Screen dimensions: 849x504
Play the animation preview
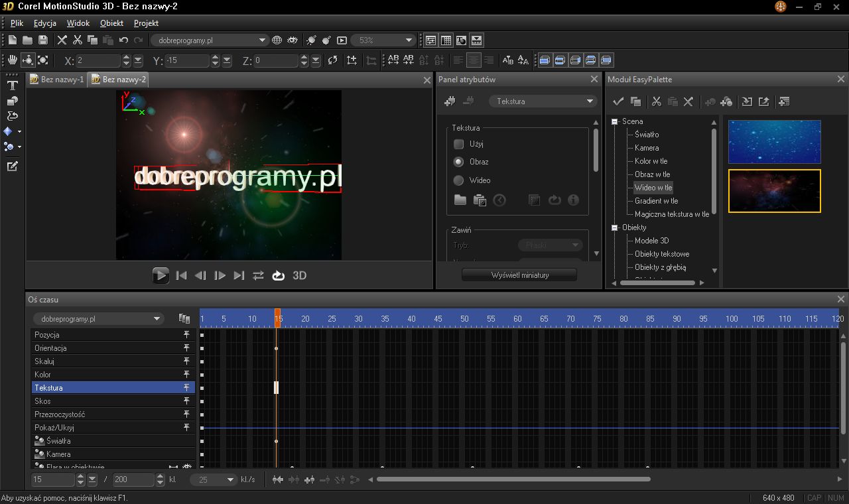(x=161, y=275)
